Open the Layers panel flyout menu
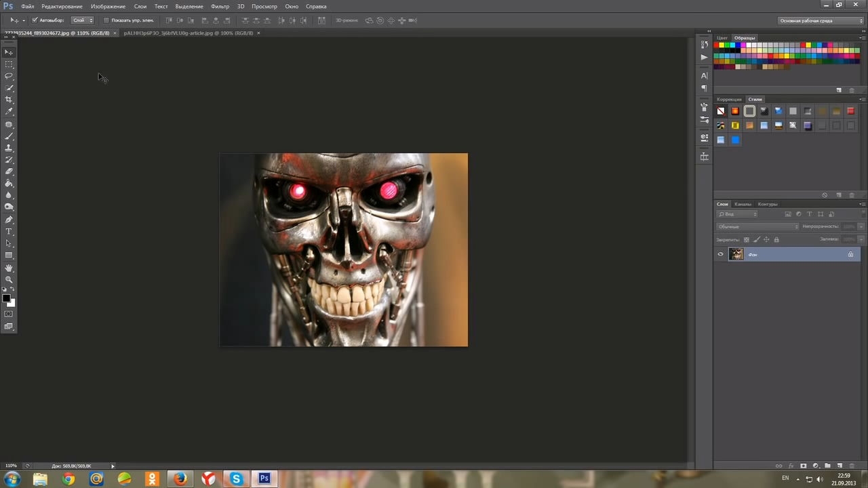This screenshot has height=488, width=868. (862, 204)
